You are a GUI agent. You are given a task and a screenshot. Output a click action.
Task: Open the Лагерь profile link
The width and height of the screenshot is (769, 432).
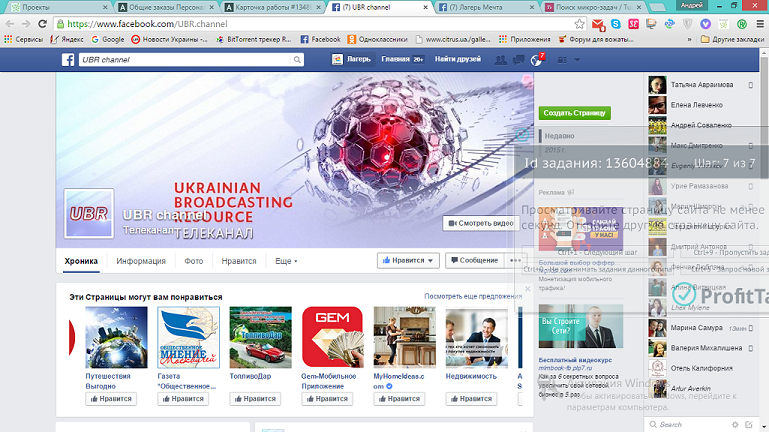(x=352, y=59)
